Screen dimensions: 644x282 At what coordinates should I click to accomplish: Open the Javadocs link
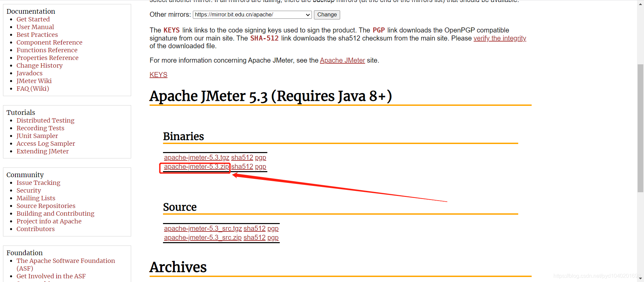tap(30, 73)
